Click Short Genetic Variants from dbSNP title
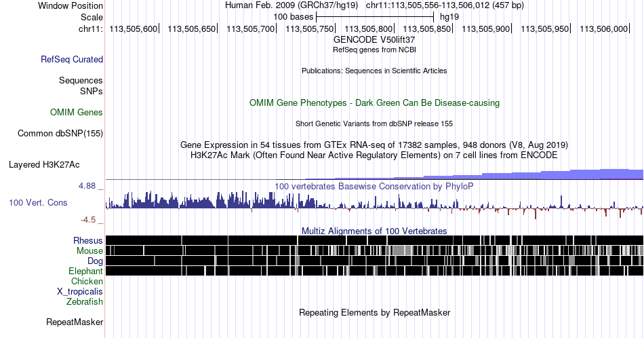The height and width of the screenshot is (338, 644). pyautogui.click(x=374, y=124)
